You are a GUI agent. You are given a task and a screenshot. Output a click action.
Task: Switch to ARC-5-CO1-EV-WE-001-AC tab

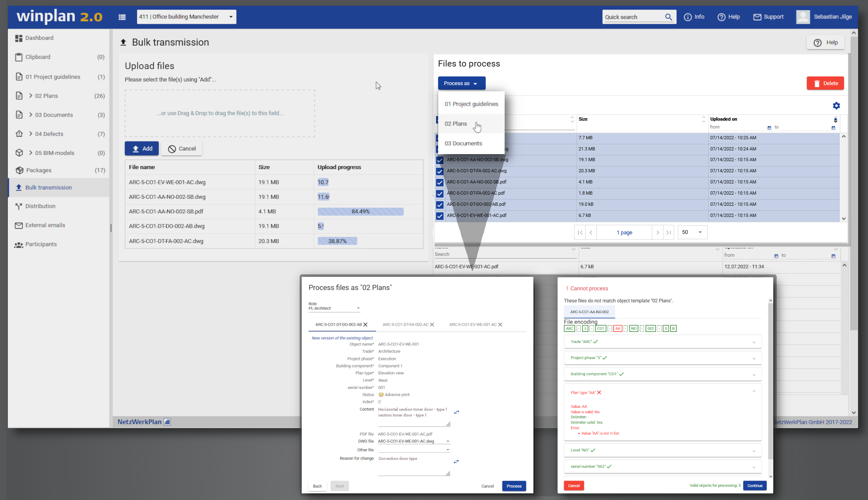[x=473, y=325]
